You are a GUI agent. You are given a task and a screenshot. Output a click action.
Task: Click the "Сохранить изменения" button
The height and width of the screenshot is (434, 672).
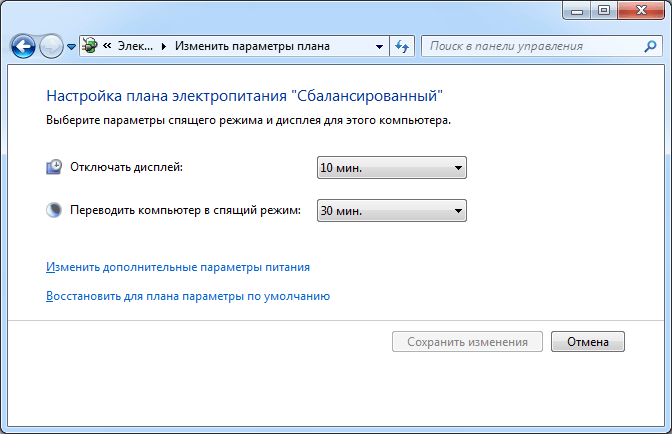[x=467, y=341]
